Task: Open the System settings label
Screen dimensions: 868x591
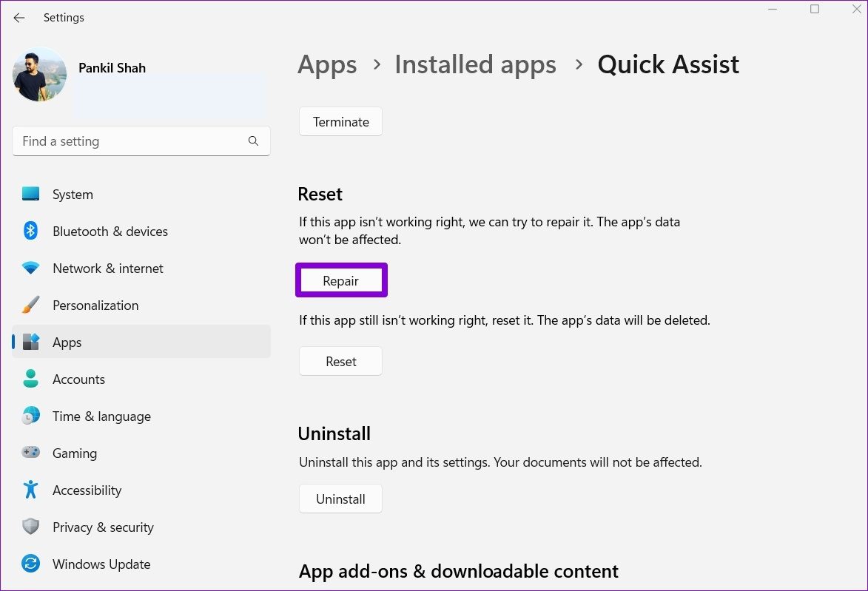Action: click(73, 195)
